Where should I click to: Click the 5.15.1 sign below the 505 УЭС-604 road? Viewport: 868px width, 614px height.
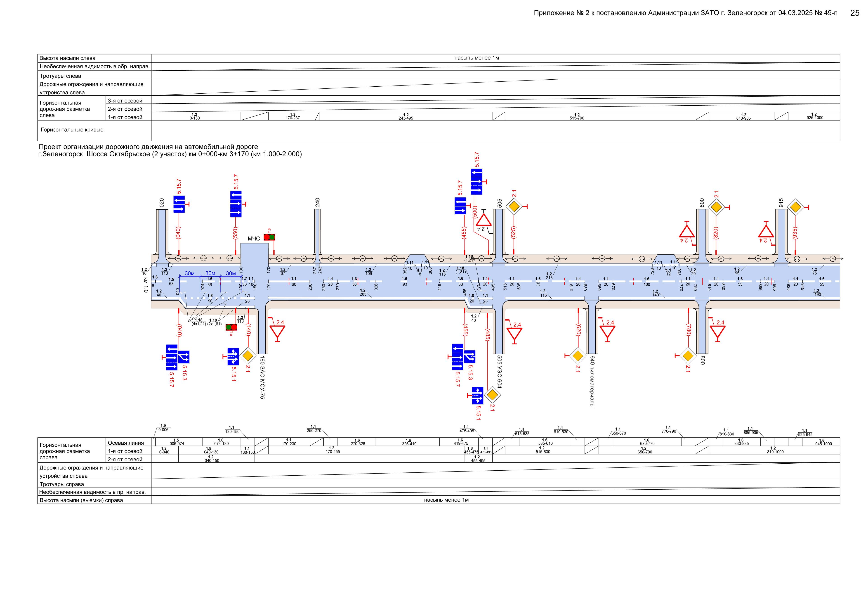click(477, 396)
